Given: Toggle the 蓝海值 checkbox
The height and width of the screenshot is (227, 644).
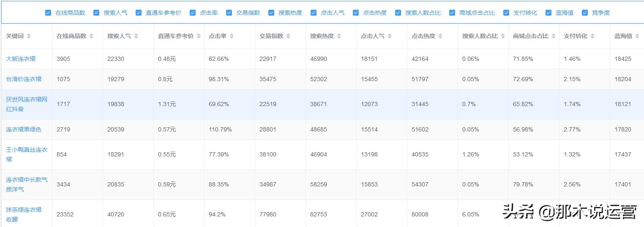Looking at the screenshot, I should 548,13.
